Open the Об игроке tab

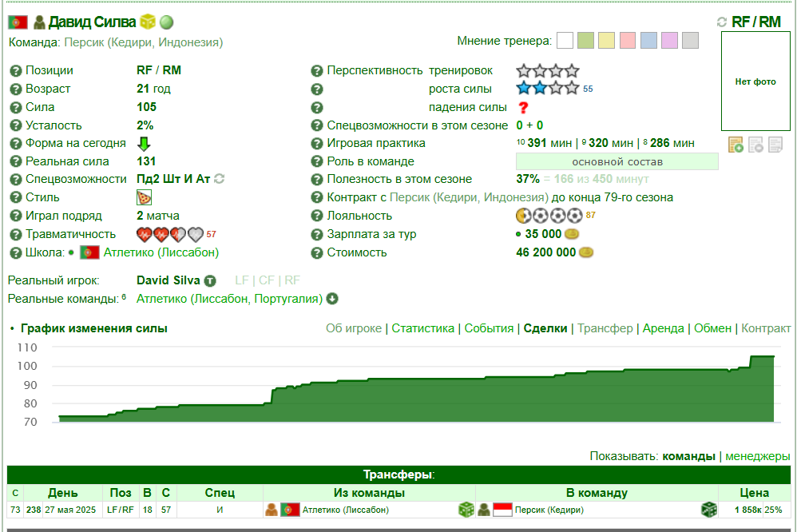[x=354, y=328]
